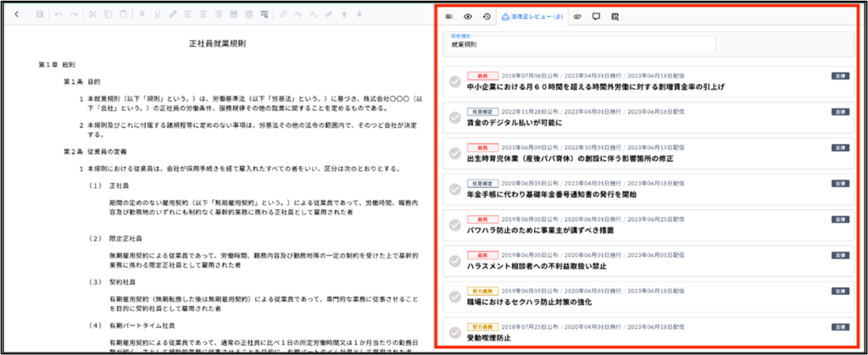Align text left
The image size is (868, 355).
click(x=188, y=14)
